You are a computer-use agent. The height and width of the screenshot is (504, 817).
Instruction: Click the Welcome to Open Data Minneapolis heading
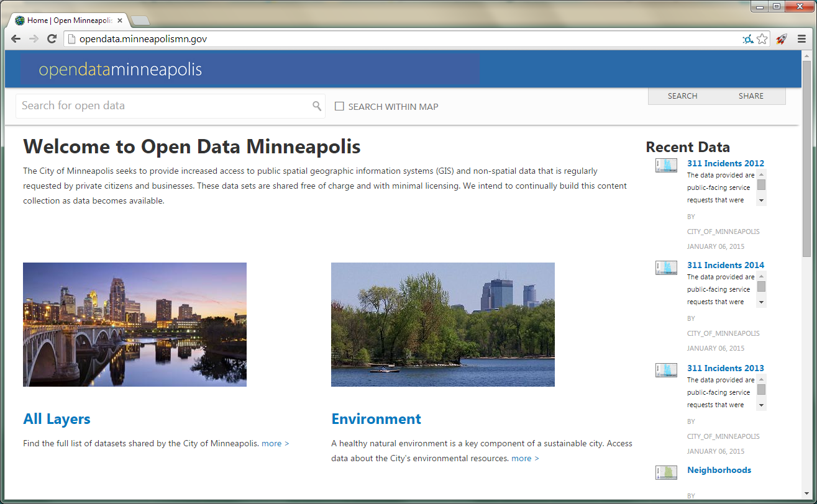pyautogui.click(x=192, y=146)
